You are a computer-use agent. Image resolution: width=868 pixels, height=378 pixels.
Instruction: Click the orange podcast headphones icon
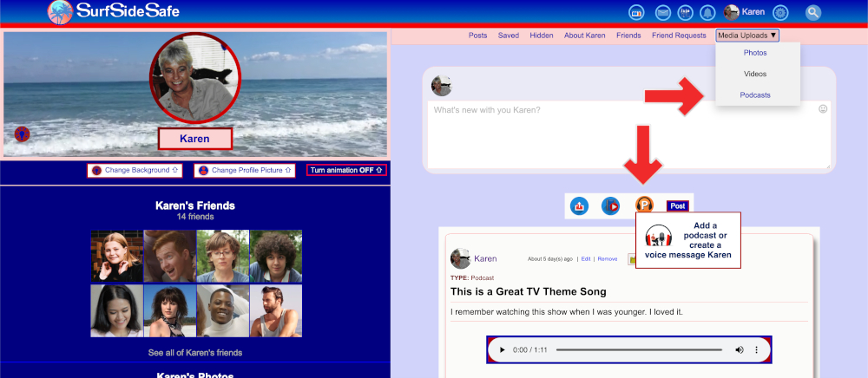pos(644,205)
